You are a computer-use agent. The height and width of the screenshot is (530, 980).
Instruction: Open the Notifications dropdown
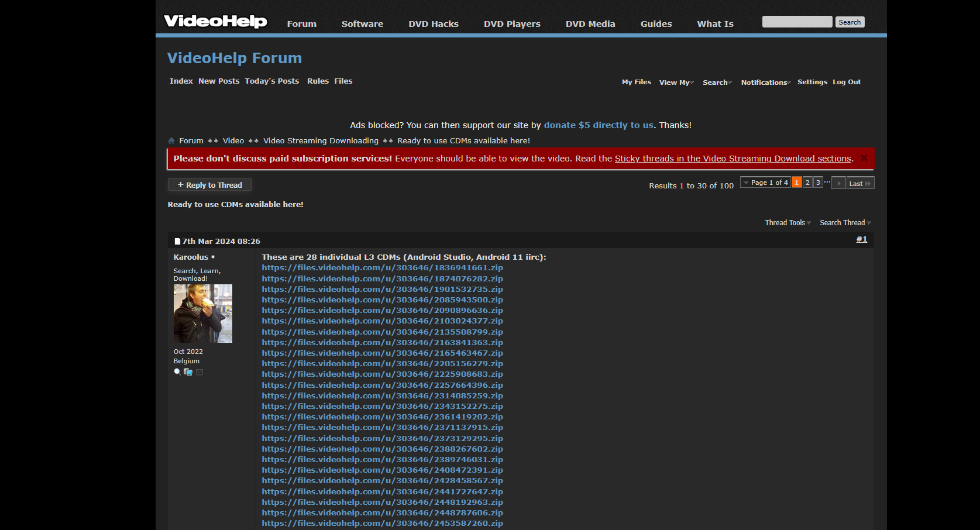765,82
